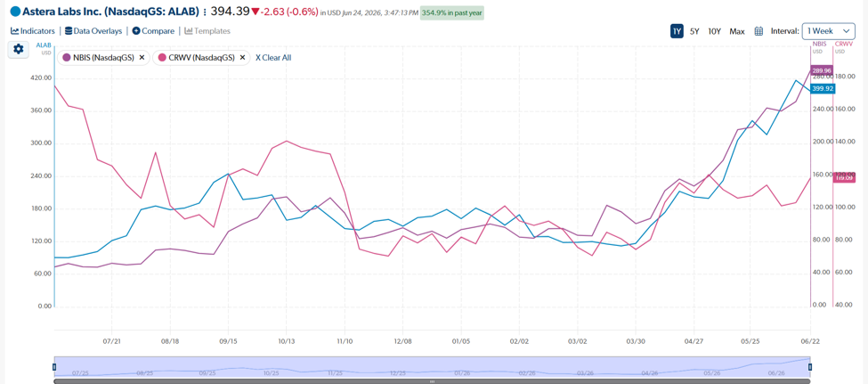Remove the CRWV comparison chip
The image size is (868, 384).
[243, 57]
